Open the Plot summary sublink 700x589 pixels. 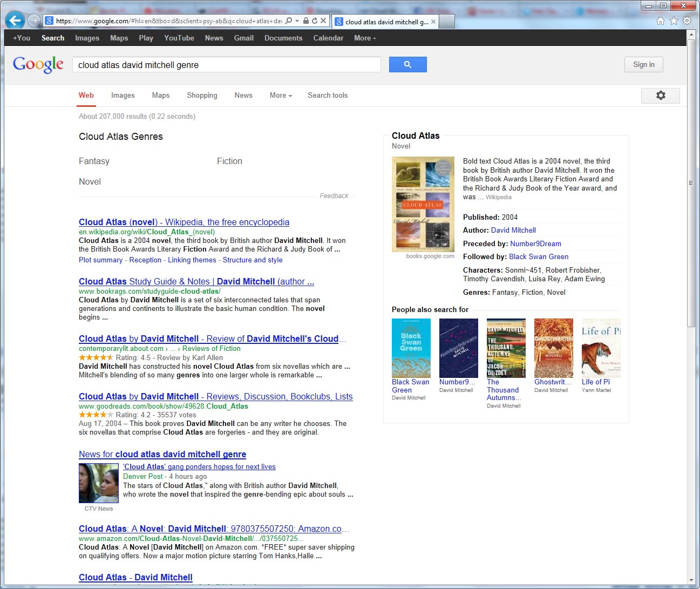point(100,260)
